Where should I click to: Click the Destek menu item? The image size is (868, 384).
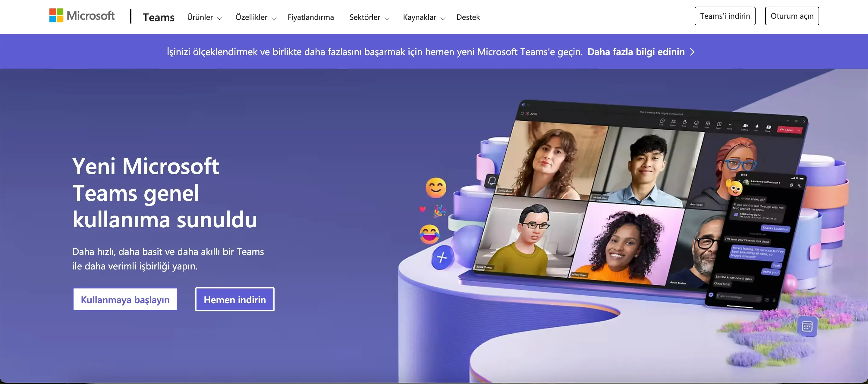coord(468,17)
